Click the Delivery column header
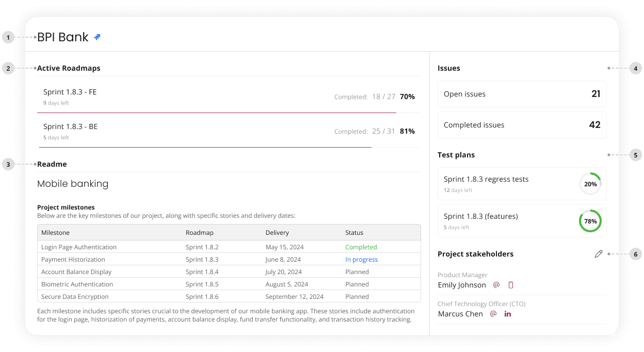Screen dimensions: 644x352 point(277,233)
